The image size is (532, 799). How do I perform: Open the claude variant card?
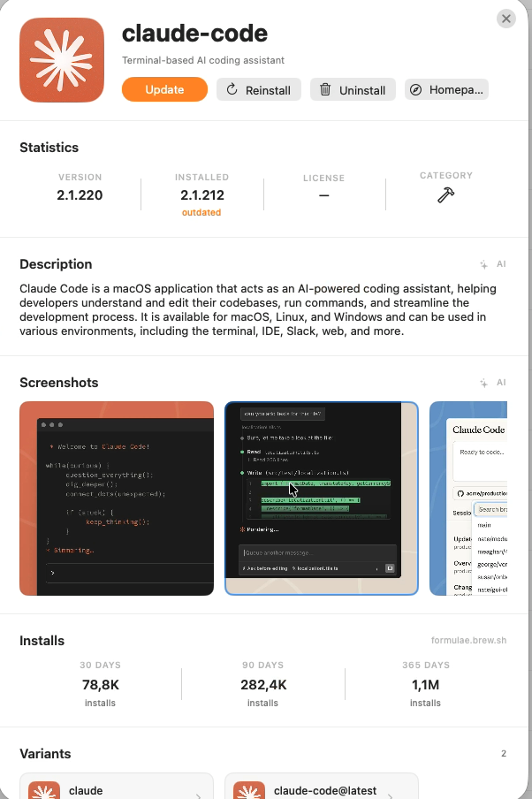coord(117,786)
